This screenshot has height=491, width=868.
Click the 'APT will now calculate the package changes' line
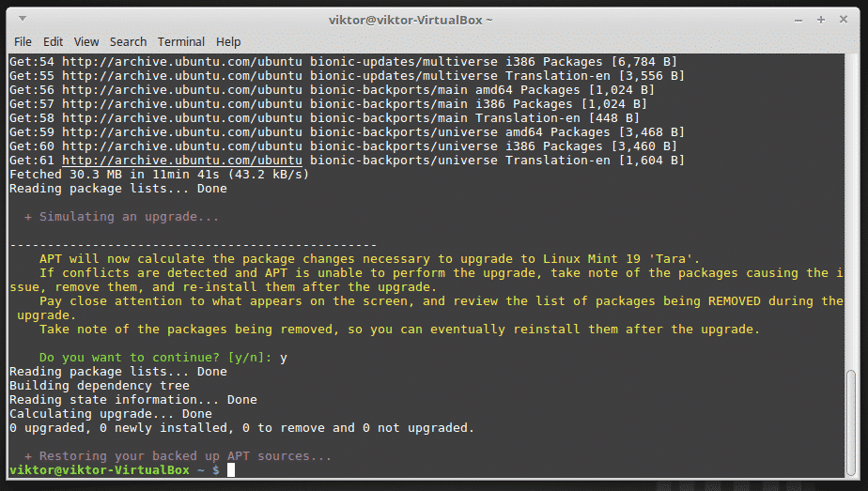[369, 259]
